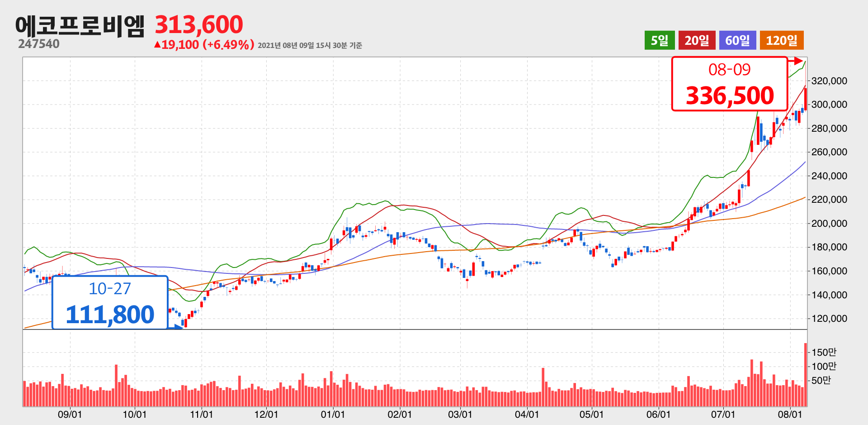Screen dimensions: 868x425
Task: Click the 200,000 price axis label
Action: 829,224
